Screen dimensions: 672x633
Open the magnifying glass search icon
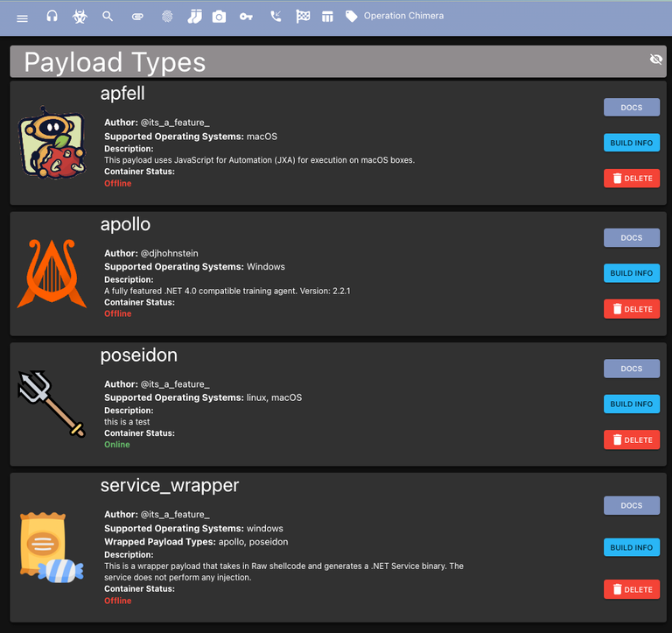click(x=108, y=17)
